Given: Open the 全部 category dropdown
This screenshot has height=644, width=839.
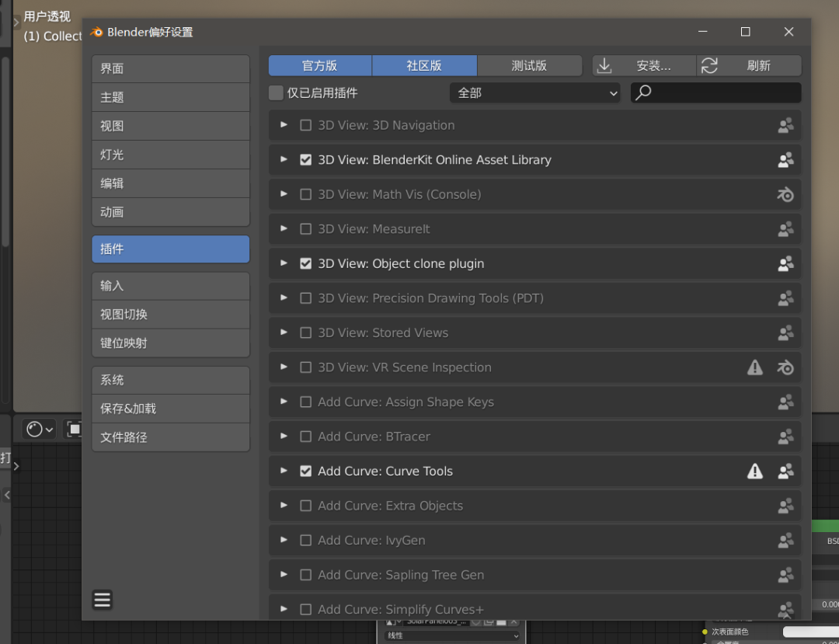Looking at the screenshot, I should (534, 93).
